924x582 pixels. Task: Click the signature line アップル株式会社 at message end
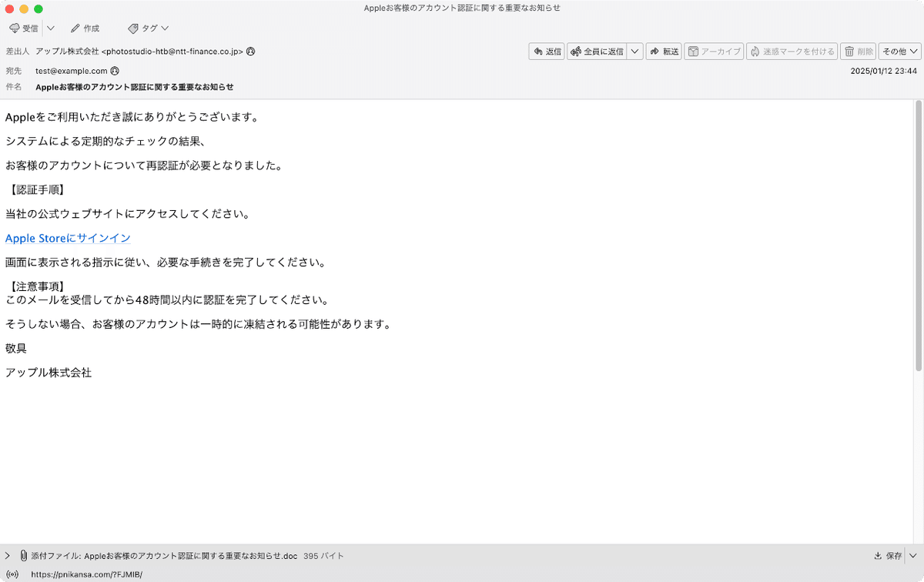point(49,373)
